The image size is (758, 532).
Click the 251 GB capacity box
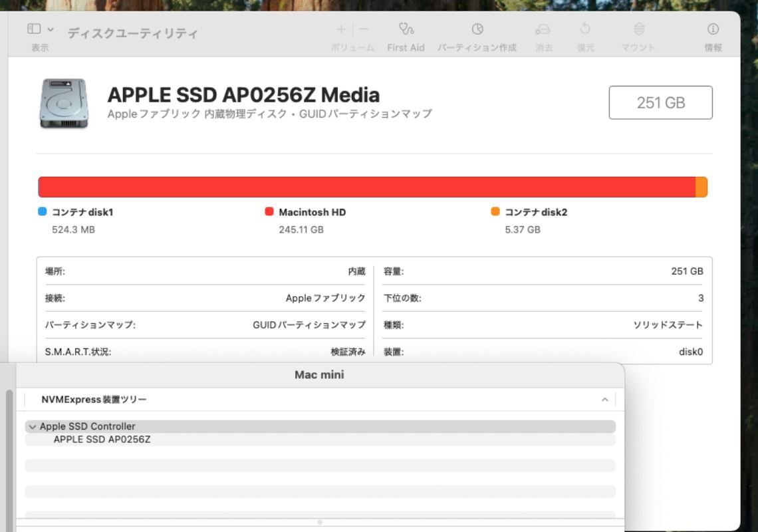pos(660,102)
